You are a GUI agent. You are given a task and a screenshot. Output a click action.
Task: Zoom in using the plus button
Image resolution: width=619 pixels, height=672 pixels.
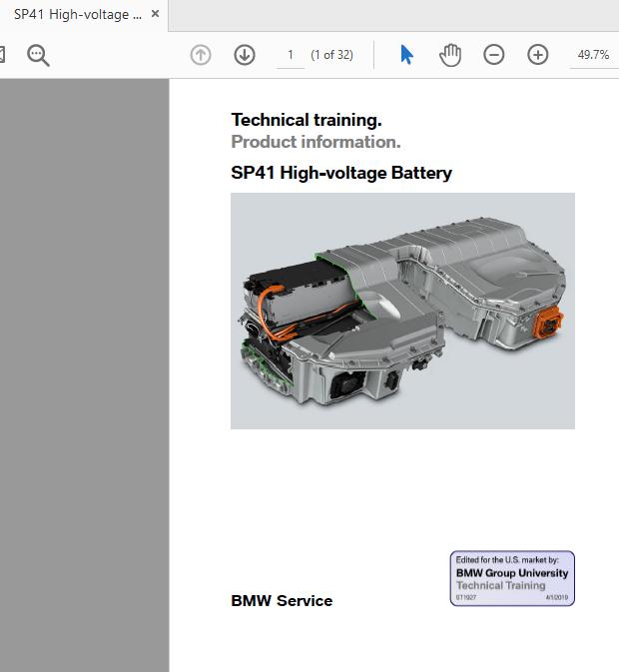tap(538, 55)
